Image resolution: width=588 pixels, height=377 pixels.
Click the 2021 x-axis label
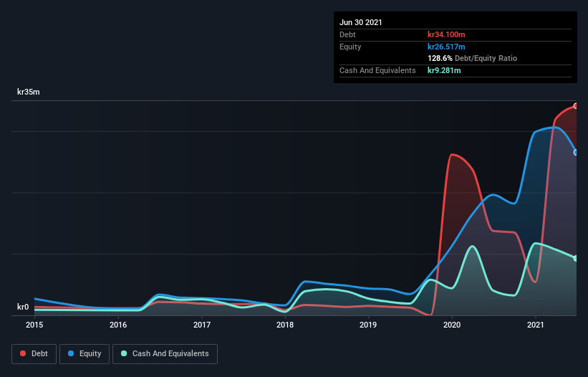536,325
